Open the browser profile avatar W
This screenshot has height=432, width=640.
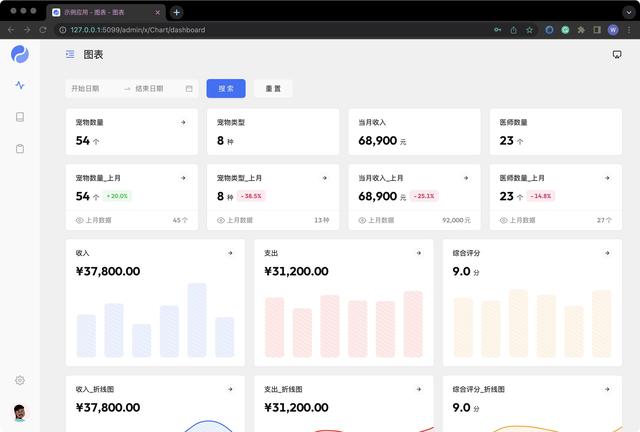pyautogui.click(x=613, y=30)
